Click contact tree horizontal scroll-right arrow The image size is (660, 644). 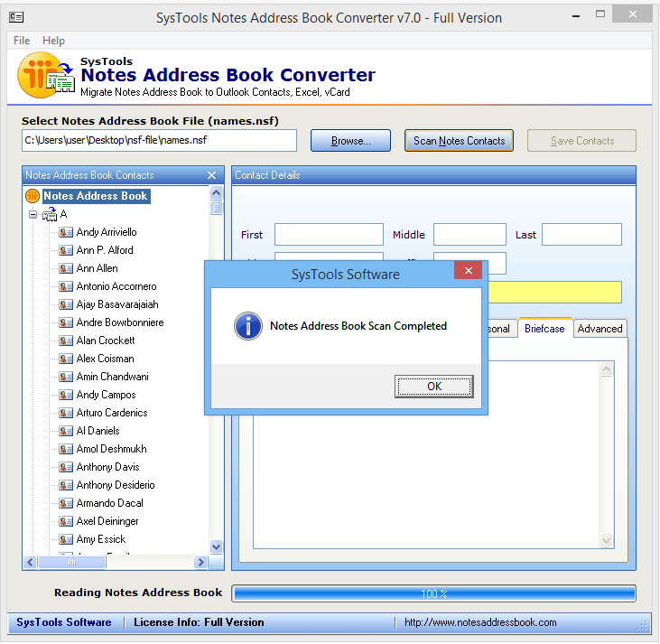[x=200, y=563]
